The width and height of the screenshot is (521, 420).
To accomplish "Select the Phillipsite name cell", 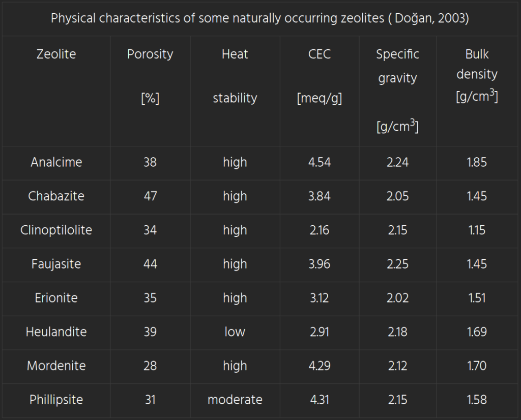I will point(56,400).
